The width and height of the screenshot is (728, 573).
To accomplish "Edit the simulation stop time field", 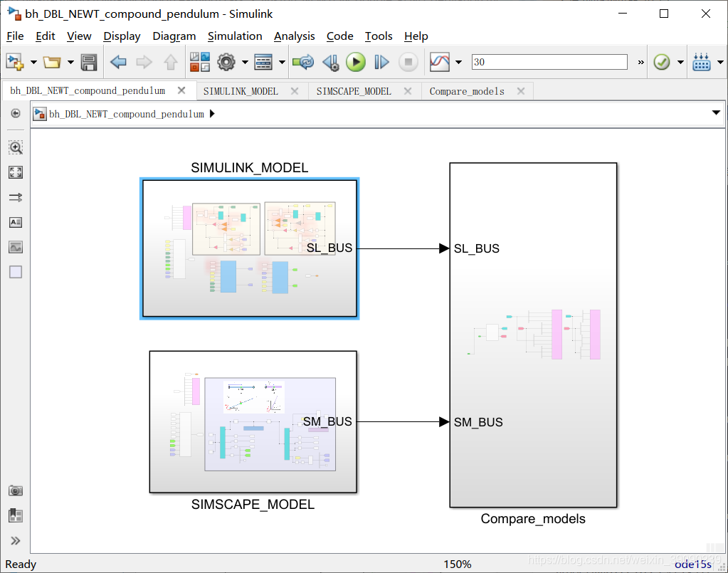I will (549, 62).
